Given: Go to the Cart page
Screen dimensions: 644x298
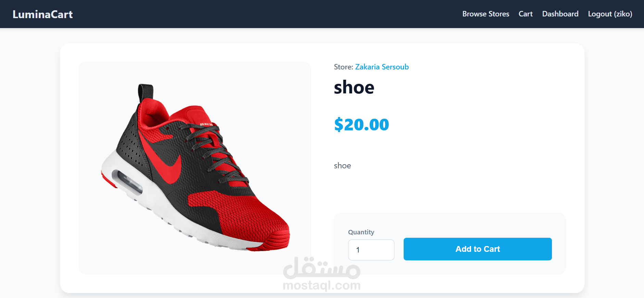Looking at the screenshot, I should point(526,14).
